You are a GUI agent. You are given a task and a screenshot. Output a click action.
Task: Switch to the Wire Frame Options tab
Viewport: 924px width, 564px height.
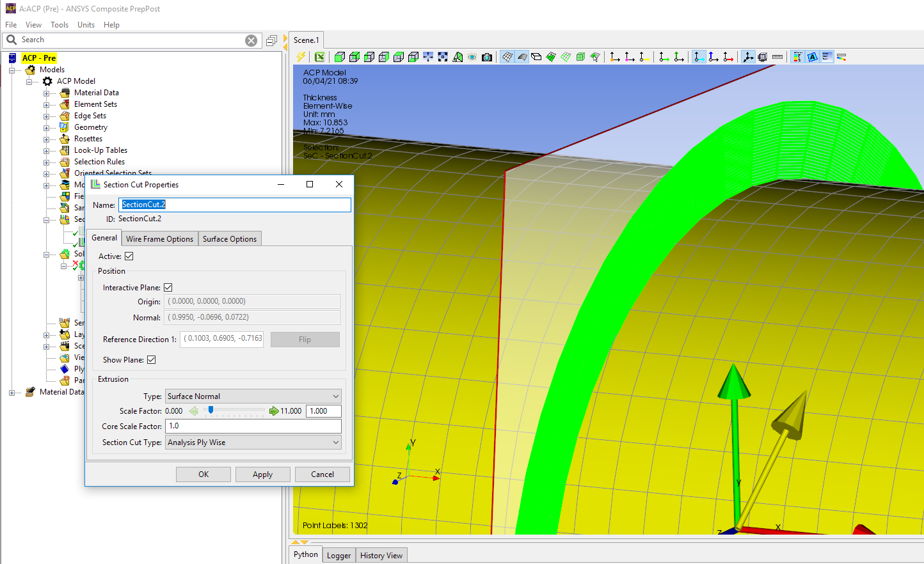[x=159, y=239]
